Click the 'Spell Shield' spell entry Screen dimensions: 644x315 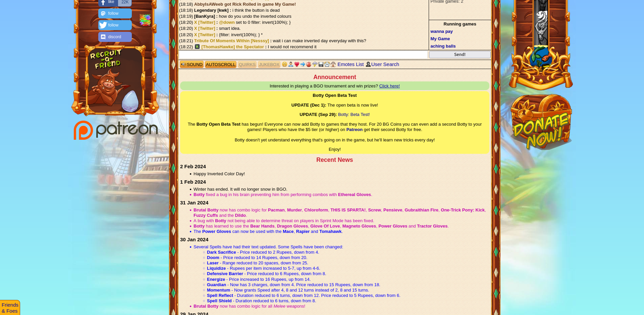(x=219, y=301)
